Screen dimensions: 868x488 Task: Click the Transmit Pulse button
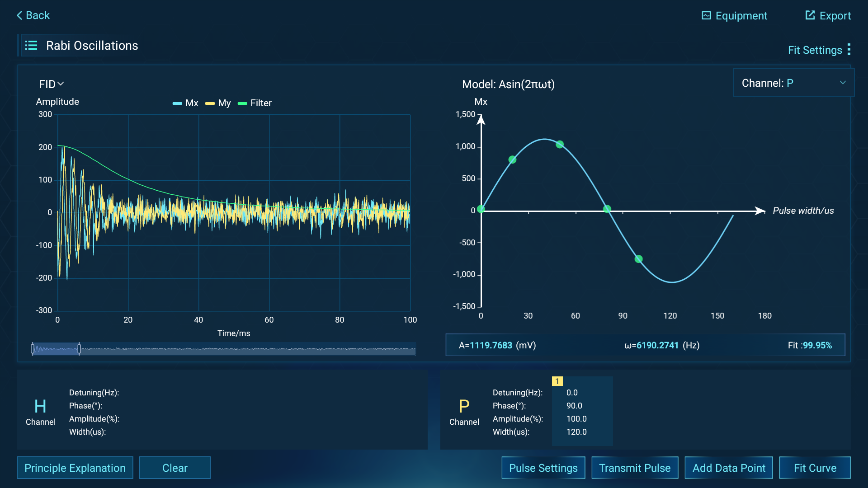[x=635, y=468]
